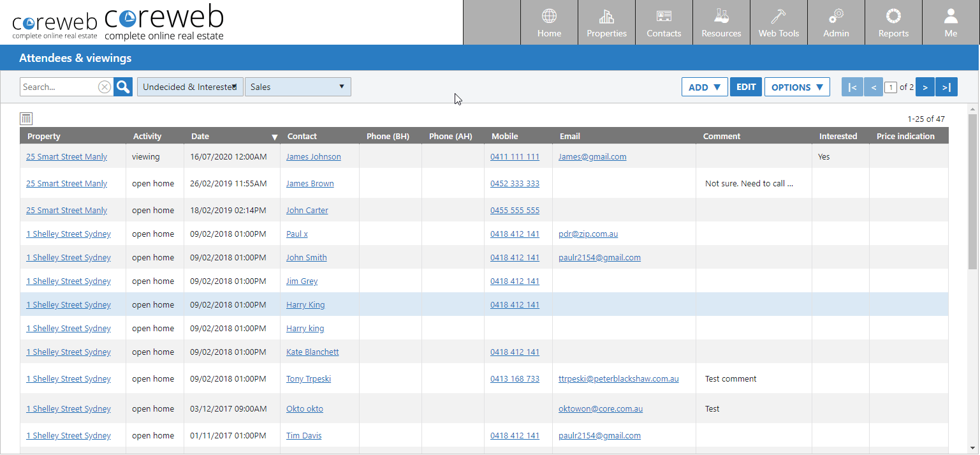The image size is (980, 455).
Task: Go to the next page of results
Action: (925, 87)
